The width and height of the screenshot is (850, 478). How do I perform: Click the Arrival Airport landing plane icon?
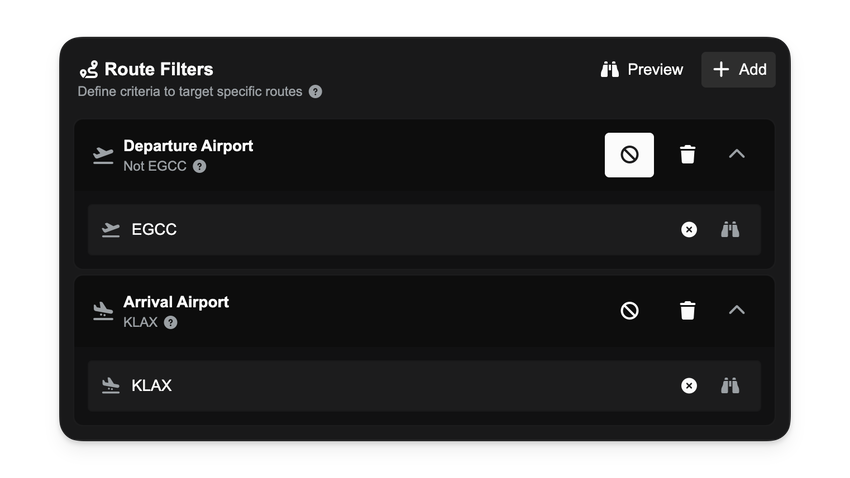tap(102, 311)
